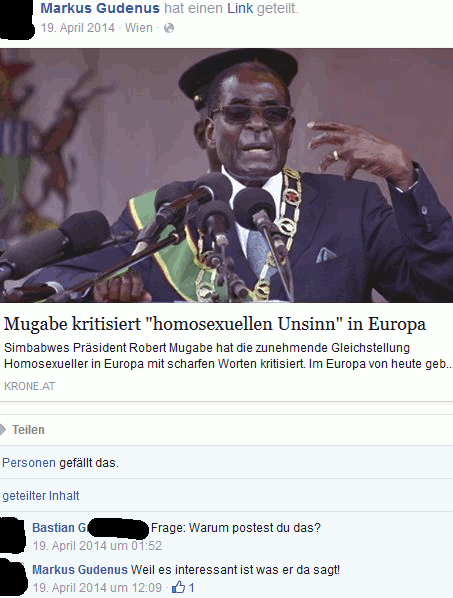Open Markus Gudenus name in comment reply

[x=80, y=570]
